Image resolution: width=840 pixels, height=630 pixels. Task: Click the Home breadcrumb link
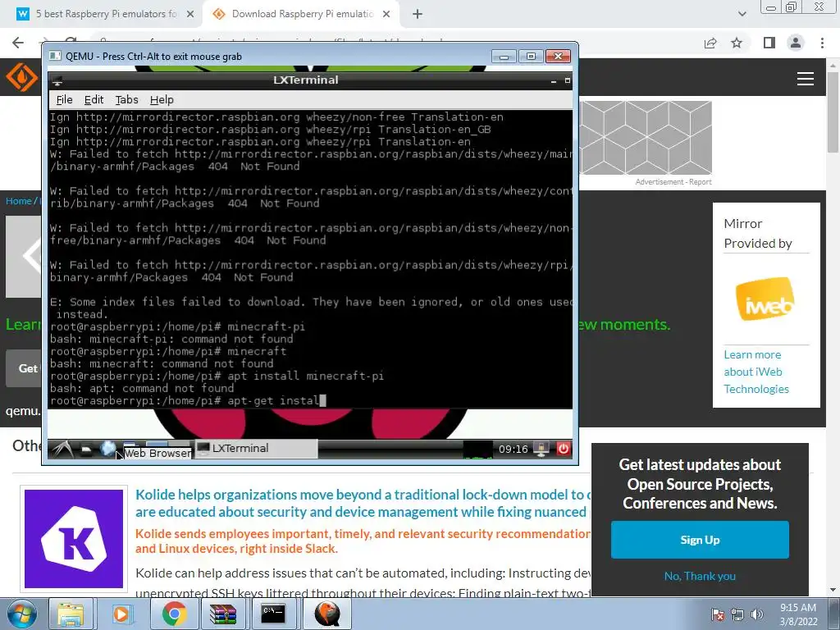pyautogui.click(x=19, y=201)
